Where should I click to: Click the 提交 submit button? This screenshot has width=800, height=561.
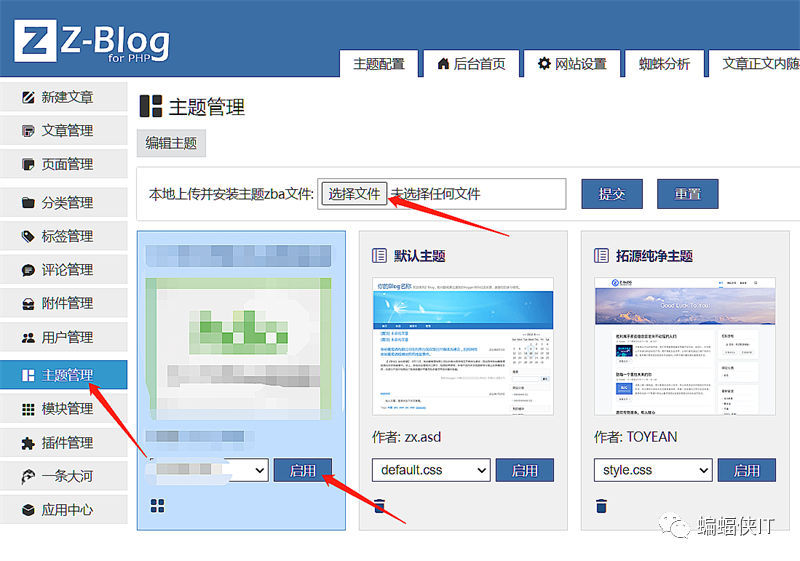612,194
